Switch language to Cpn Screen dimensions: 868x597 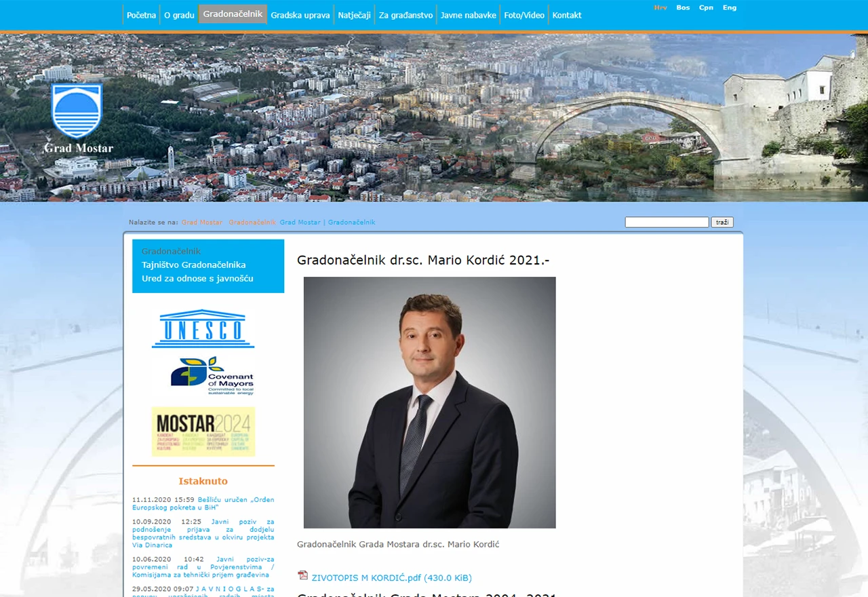pos(706,7)
